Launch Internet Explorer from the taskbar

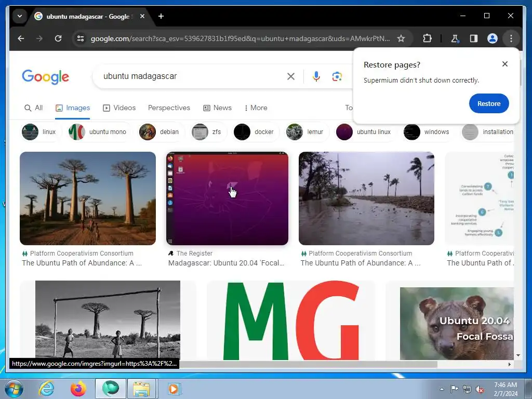pyautogui.click(x=46, y=389)
